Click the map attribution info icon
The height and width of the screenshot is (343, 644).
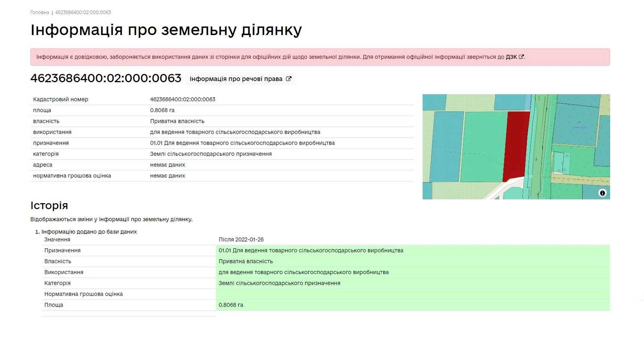coord(602,193)
